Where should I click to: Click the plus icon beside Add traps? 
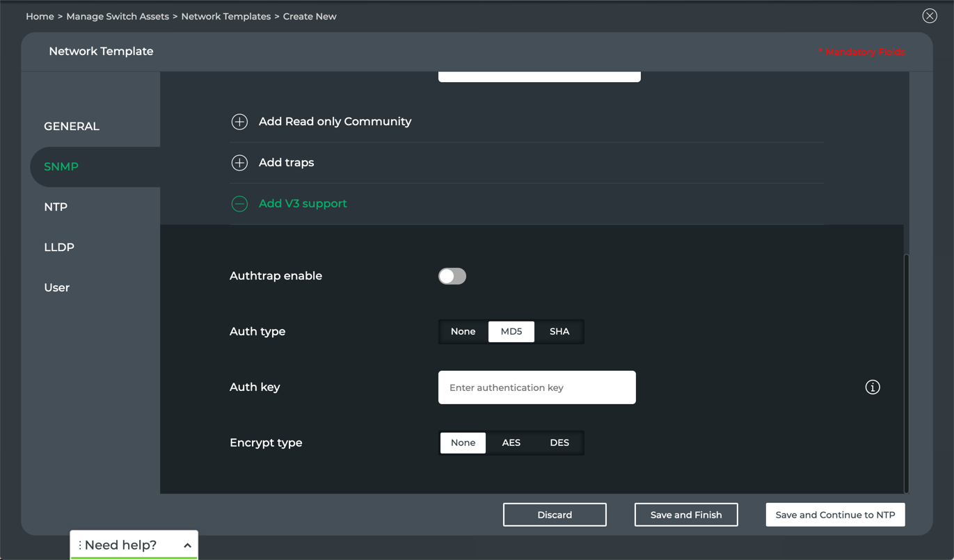point(239,163)
